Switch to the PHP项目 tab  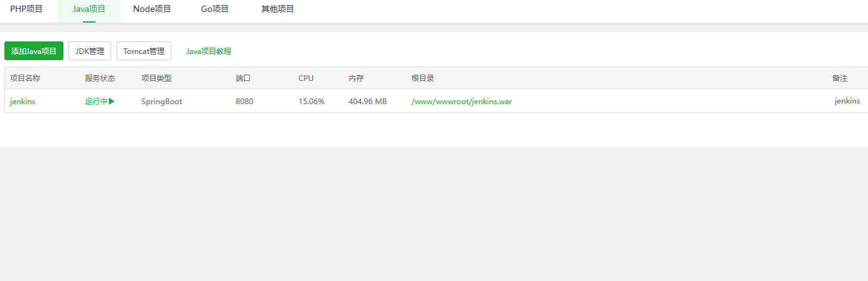(x=26, y=9)
